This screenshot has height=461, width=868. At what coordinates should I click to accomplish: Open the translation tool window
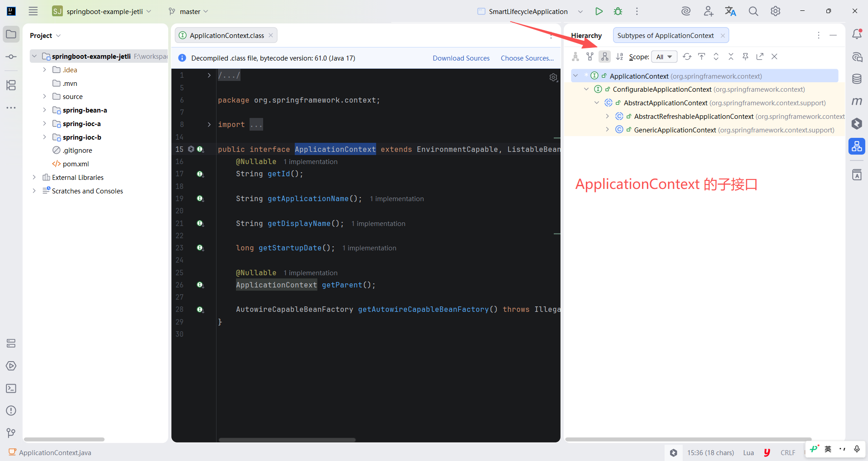coord(857,175)
